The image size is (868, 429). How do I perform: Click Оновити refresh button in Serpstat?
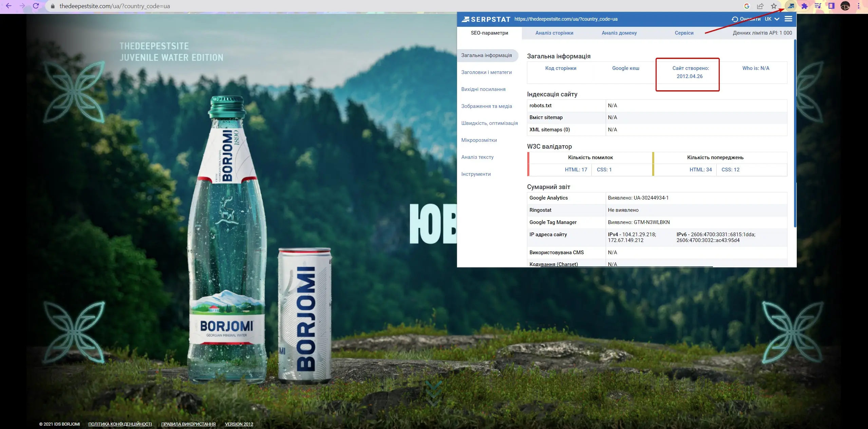tap(746, 19)
